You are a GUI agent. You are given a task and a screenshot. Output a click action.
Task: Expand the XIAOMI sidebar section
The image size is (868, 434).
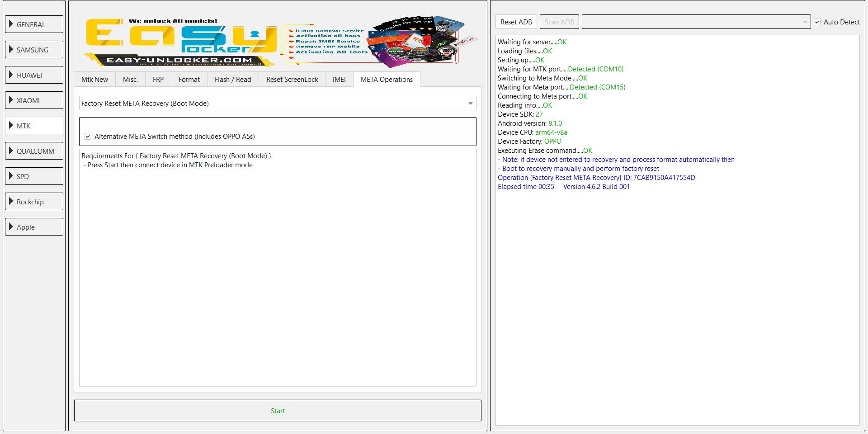coord(34,100)
